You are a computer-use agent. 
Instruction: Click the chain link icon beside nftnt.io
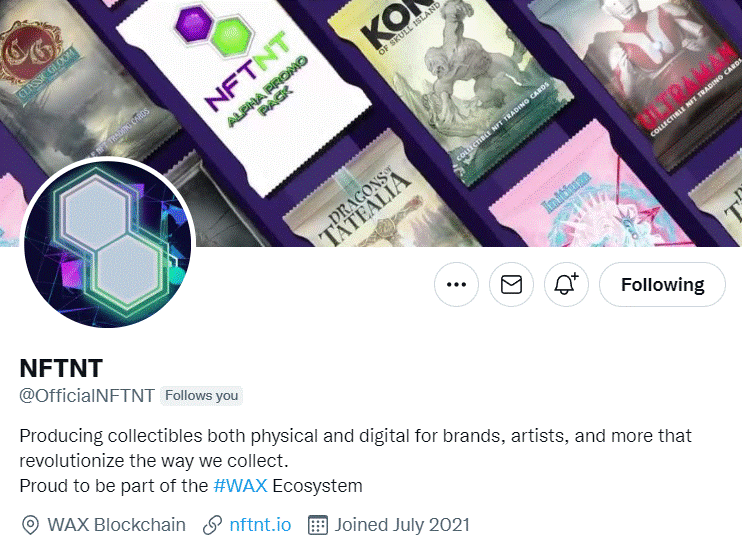(212, 525)
